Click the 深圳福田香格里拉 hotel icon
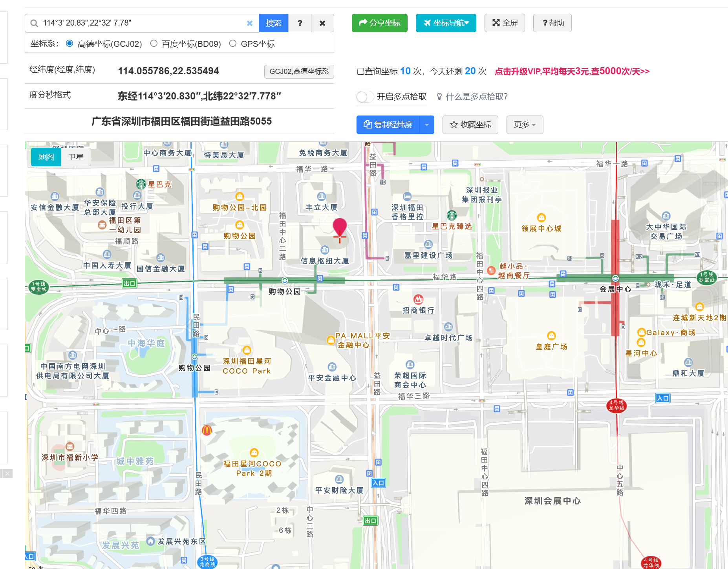The height and width of the screenshot is (569, 728). click(408, 196)
